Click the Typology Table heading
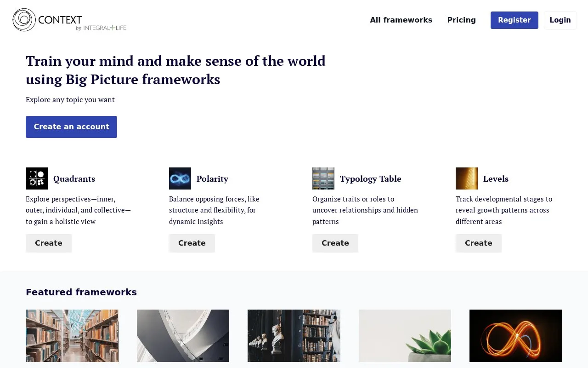The width and height of the screenshot is (588, 368). 371,179
